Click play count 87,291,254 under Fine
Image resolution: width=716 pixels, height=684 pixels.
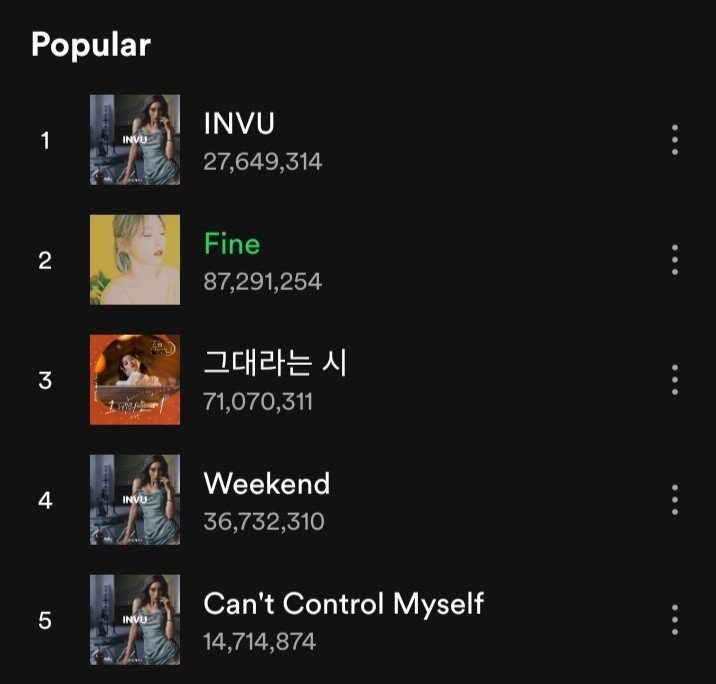point(263,282)
